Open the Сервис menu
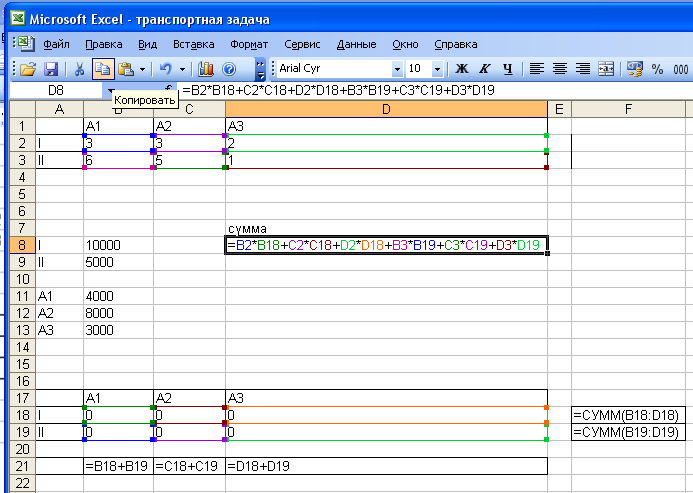Viewport: 693px width, 493px height. (x=302, y=44)
